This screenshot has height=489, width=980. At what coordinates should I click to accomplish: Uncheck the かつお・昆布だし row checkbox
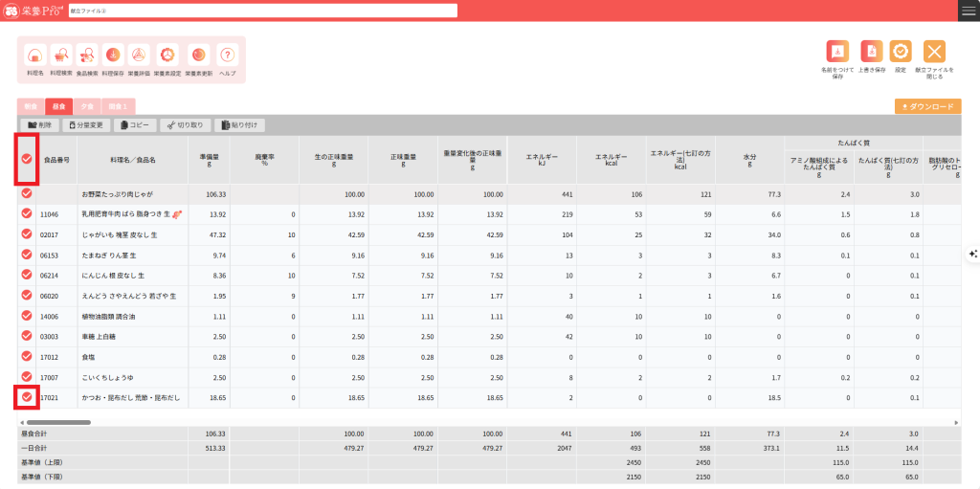[27, 397]
